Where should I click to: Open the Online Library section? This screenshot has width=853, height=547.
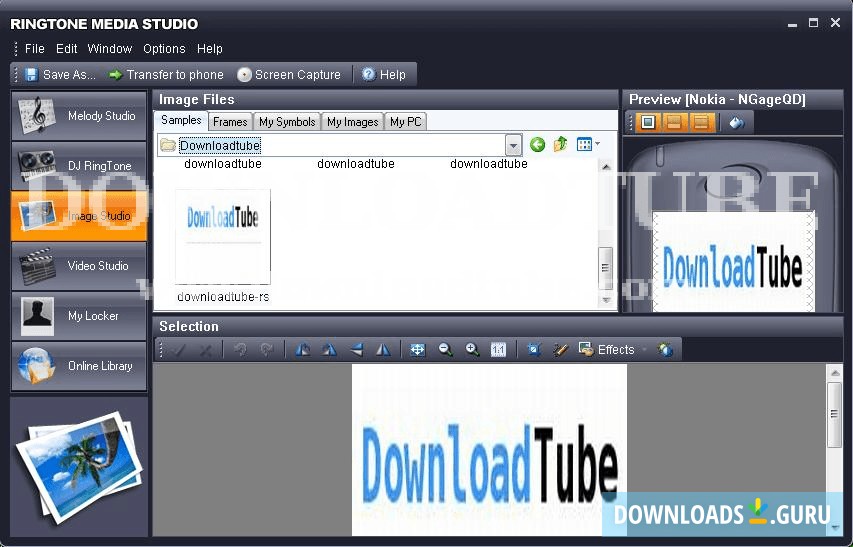click(x=79, y=366)
